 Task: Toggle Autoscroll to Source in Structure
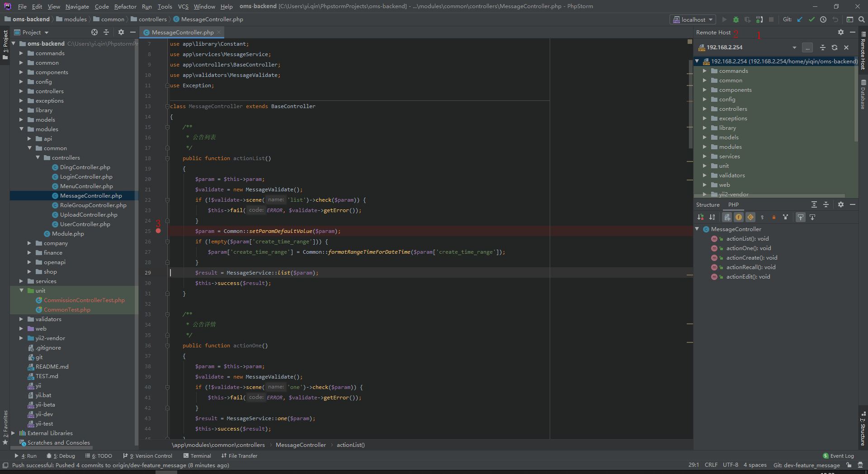coord(801,217)
